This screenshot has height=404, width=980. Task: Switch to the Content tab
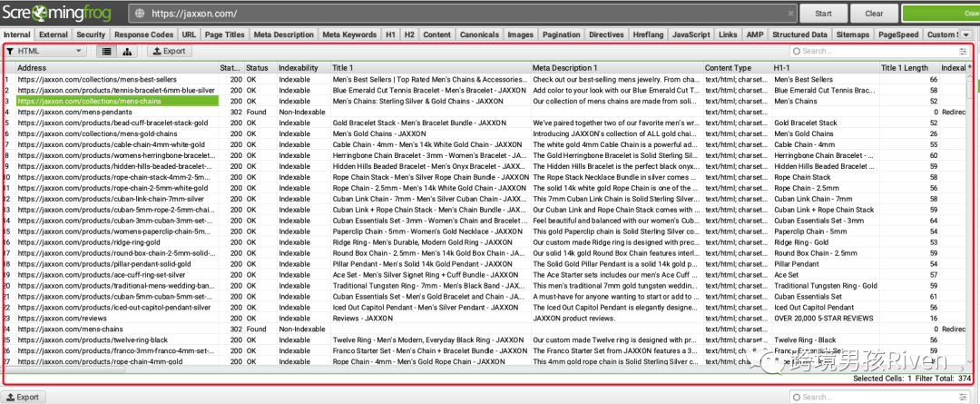[436, 34]
